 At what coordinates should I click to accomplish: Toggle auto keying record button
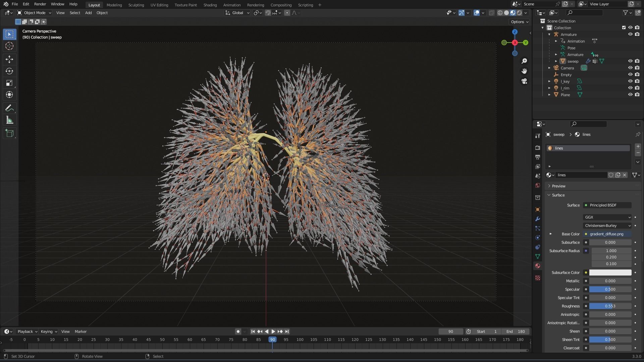238,331
